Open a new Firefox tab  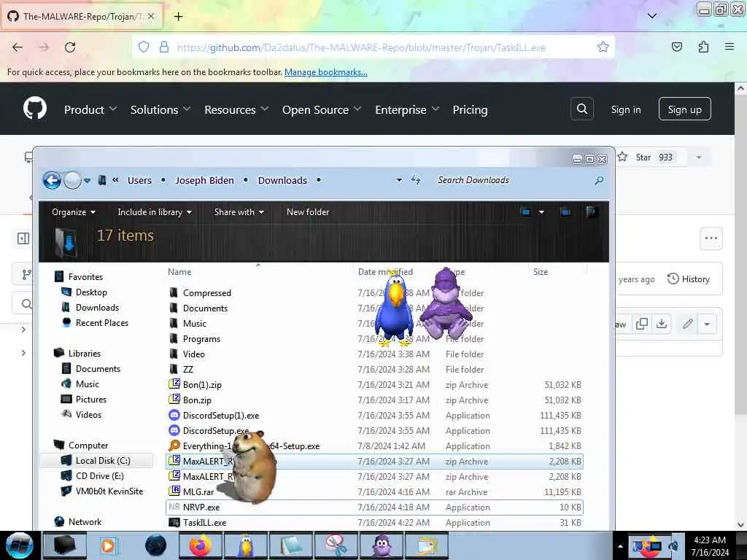click(x=178, y=17)
